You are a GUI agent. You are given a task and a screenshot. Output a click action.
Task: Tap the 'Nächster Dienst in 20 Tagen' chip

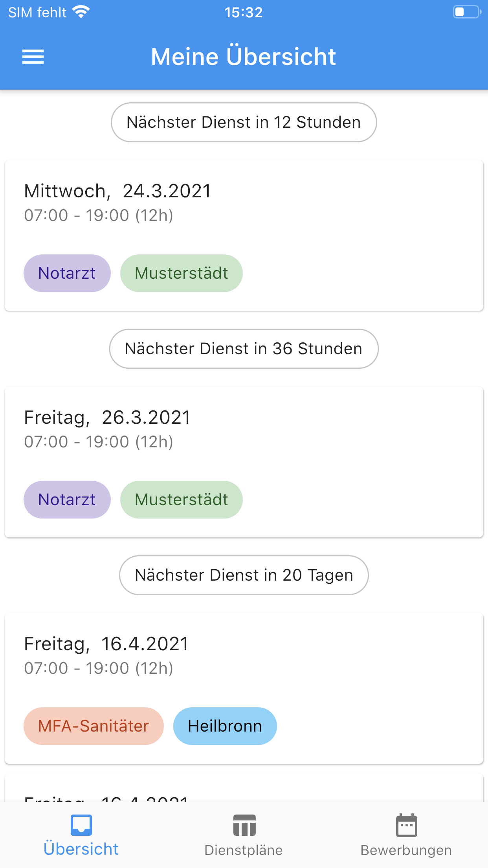(244, 575)
